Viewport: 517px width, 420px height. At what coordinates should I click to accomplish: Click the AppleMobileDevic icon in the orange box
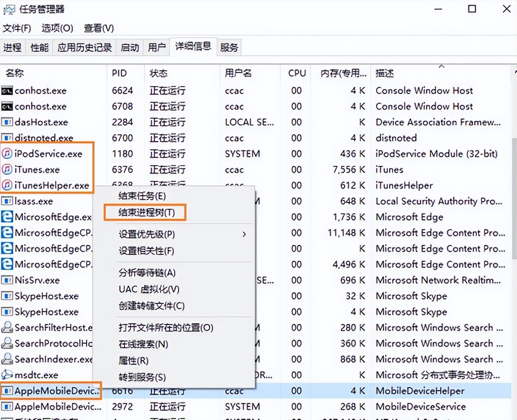coord(6,391)
